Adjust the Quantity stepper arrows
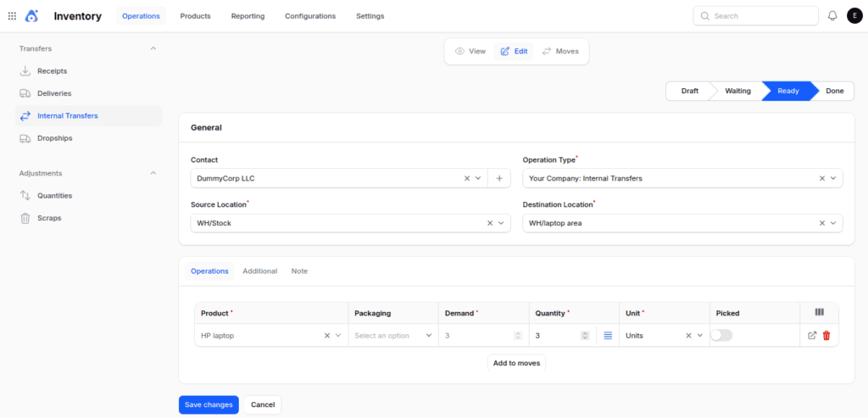Screen dimensions: 868x418 585,336
